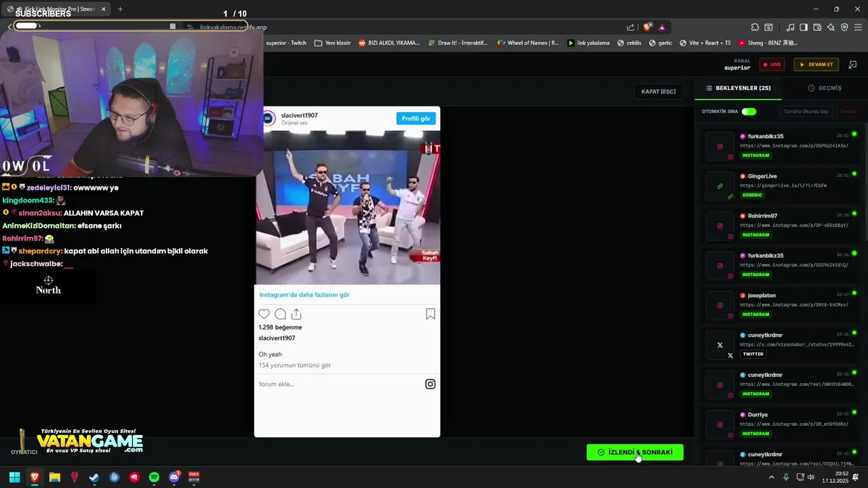
Task: Open slacivert1907 profile name in post header
Action: [x=299, y=115]
